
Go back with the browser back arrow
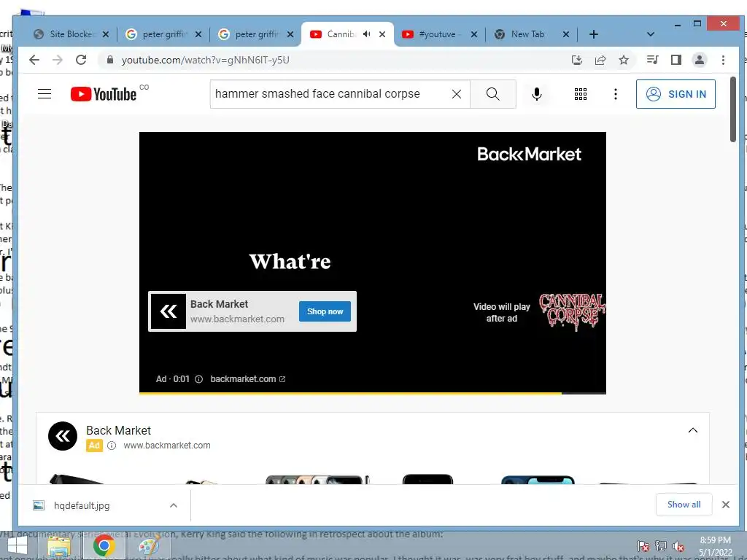tap(34, 60)
